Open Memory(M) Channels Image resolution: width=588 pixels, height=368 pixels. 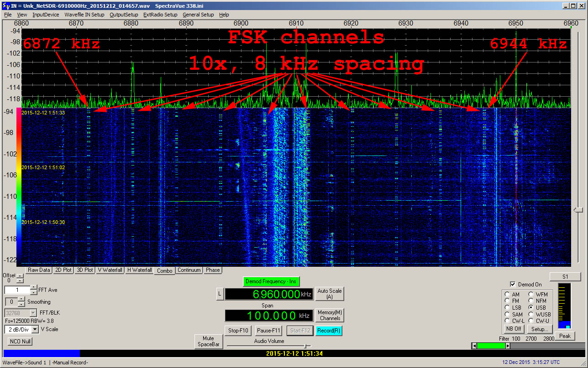(329, 316)
